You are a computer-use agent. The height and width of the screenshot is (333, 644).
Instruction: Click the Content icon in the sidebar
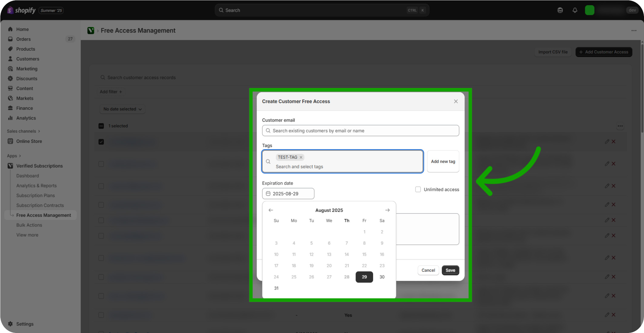10,89
